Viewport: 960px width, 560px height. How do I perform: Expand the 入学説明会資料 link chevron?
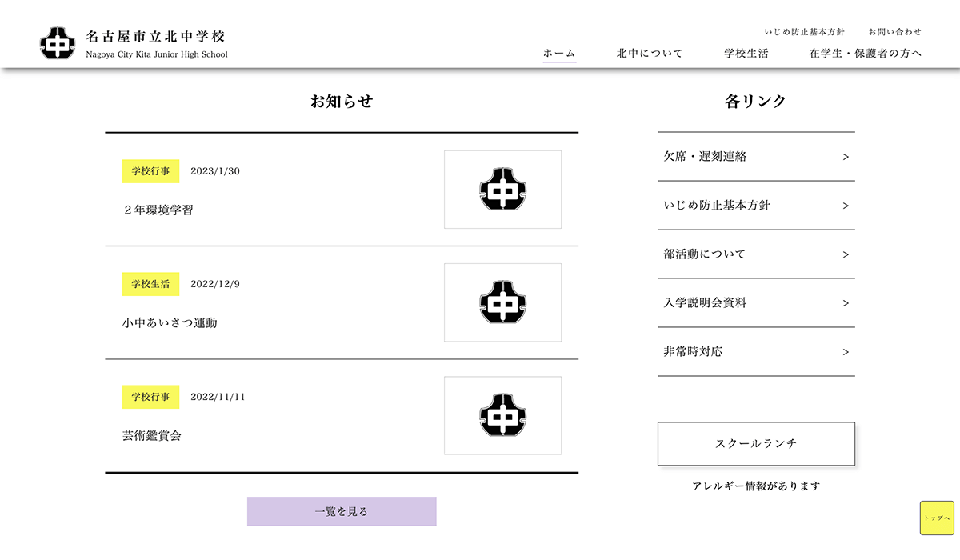845,303
